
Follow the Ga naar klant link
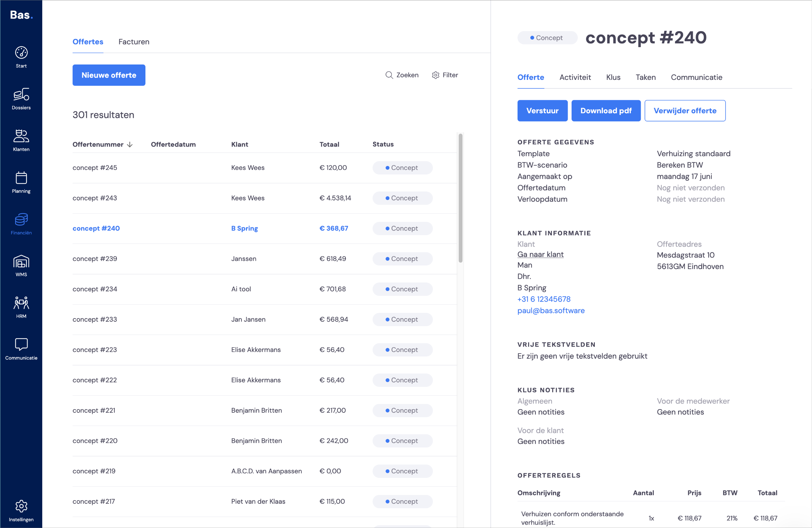(540, 254)
